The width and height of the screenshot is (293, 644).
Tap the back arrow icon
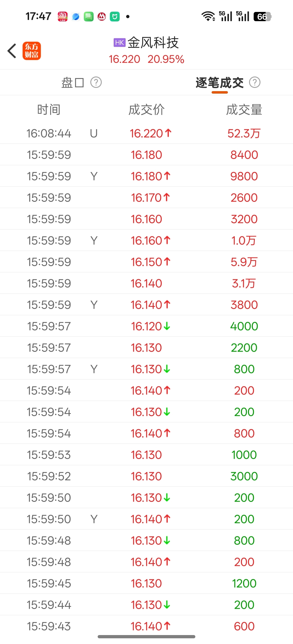pos(12,51)
